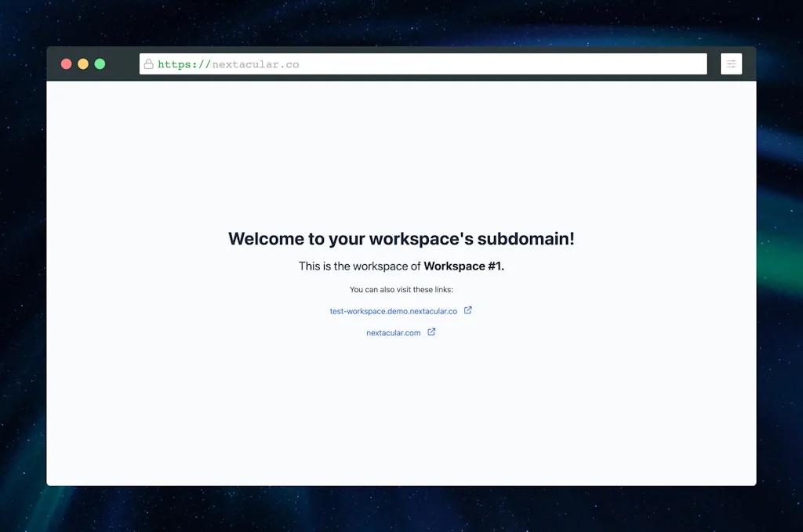The height and width of the screenshot is (532, 803).
Task: Click the 'You can also visit these links' text
Action: click(401, 289)
